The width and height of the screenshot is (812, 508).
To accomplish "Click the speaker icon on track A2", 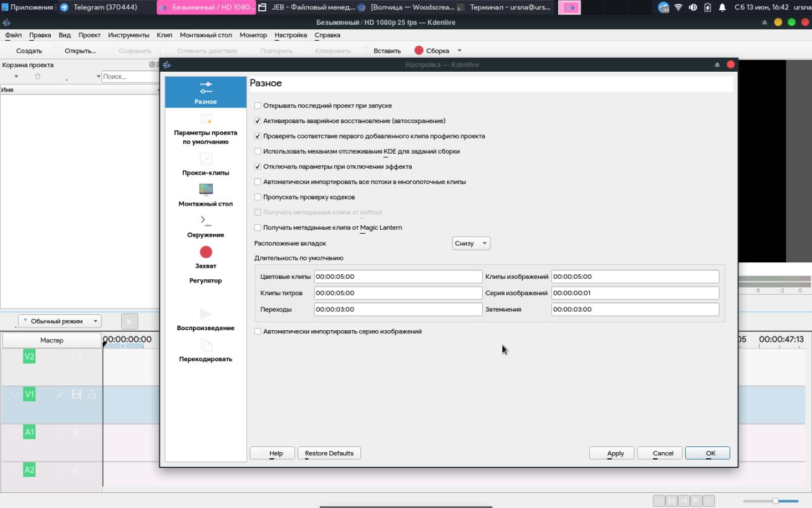I will (77, 470).
